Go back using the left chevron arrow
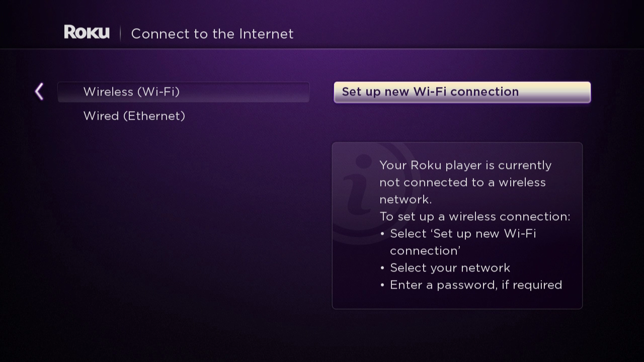The height and width of the screenshot is (362, 644). tap(39, 92)
